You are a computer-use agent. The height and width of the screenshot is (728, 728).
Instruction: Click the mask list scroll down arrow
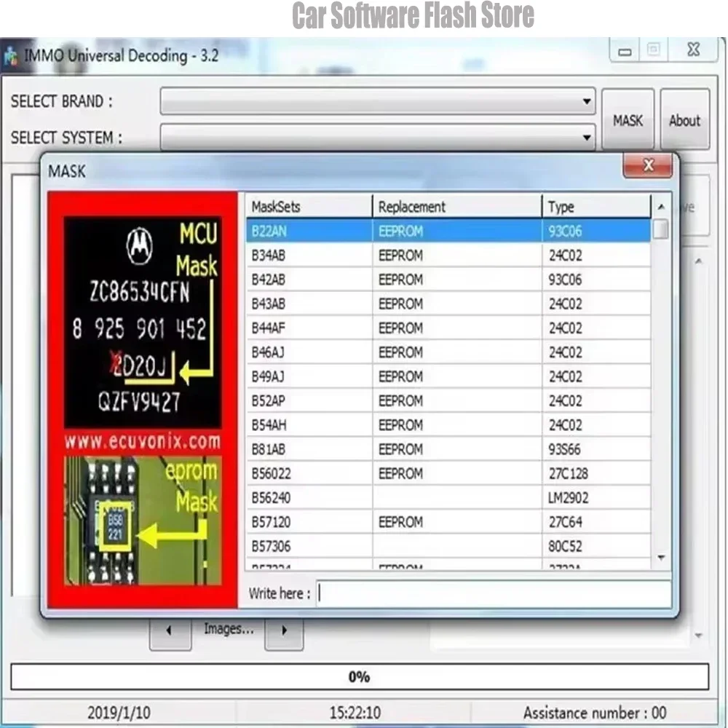(x=662, y=557)
